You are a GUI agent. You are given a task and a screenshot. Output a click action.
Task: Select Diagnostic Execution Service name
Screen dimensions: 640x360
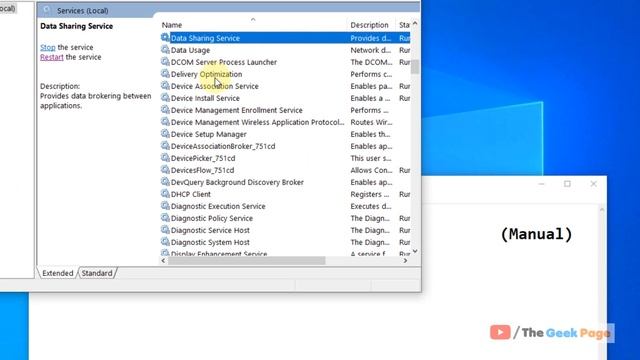pos(218,206)
